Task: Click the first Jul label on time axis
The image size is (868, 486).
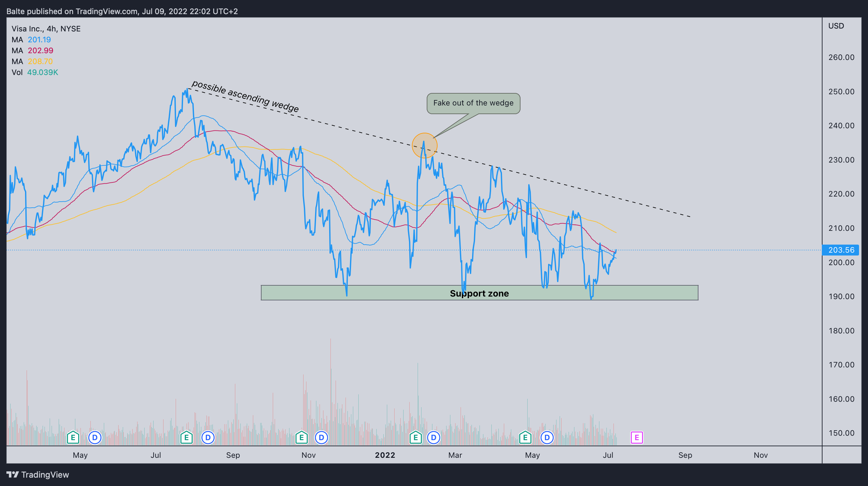Action: pos(156,455)
